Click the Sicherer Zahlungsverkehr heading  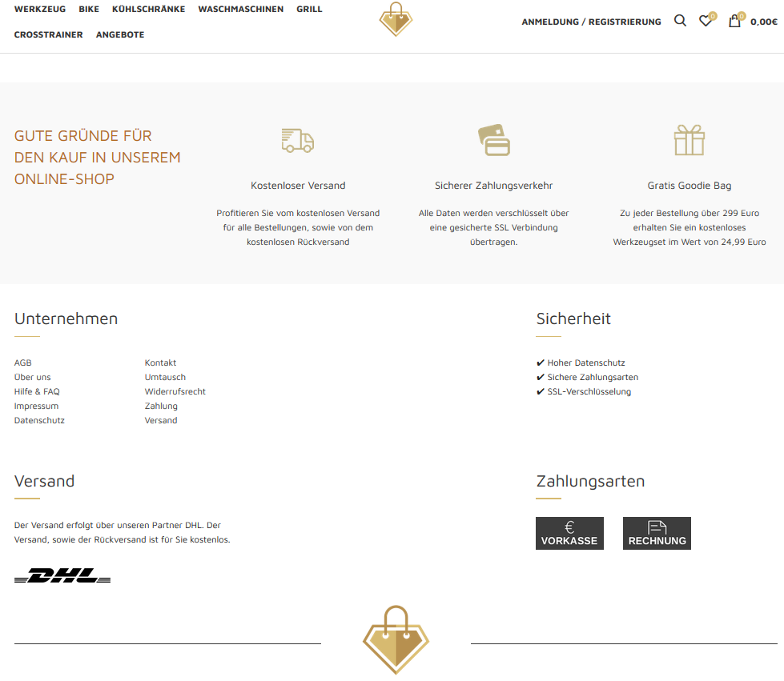pyautogui.click(x=494, y=186)
